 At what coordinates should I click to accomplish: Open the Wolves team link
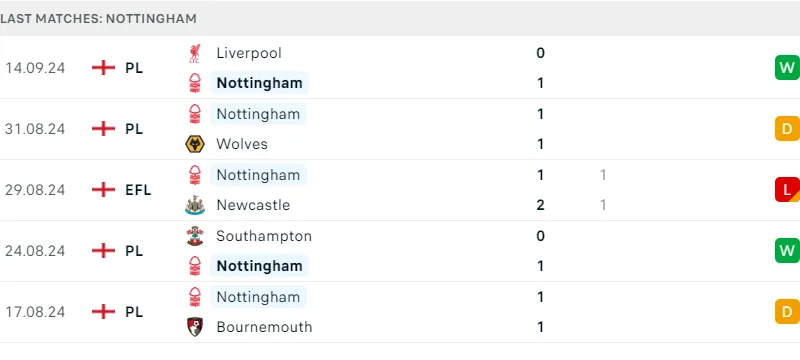(x=242, y=144)
